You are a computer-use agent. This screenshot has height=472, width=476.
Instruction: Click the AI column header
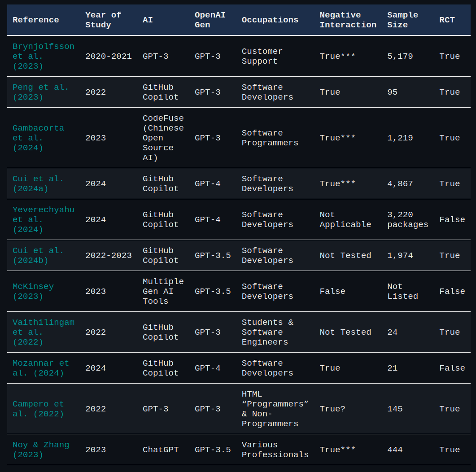148,20
